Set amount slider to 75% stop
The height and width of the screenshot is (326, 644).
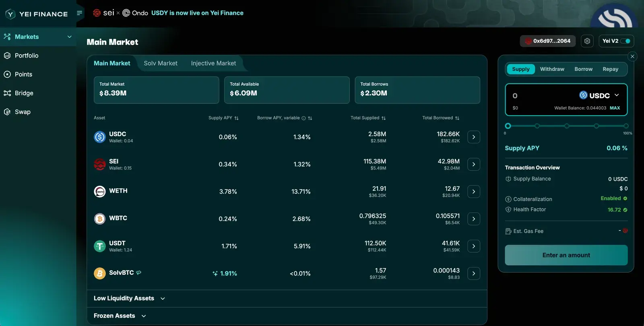tap(596, 126)
